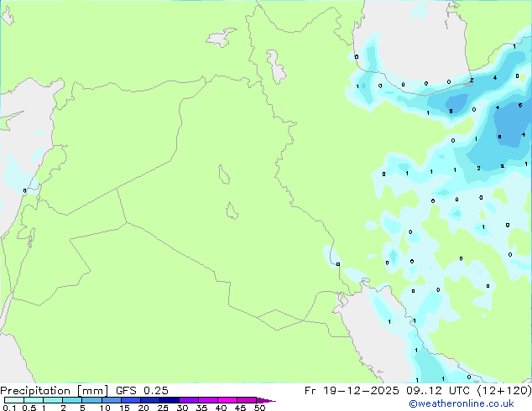Click the "(12+120)" forecast offset text
This screenshot has height=411, width=532.
(504, 391)
